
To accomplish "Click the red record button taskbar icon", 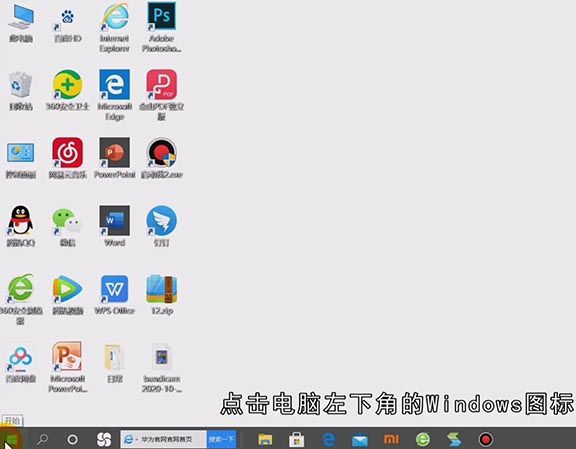I will [x=486, y=439].
